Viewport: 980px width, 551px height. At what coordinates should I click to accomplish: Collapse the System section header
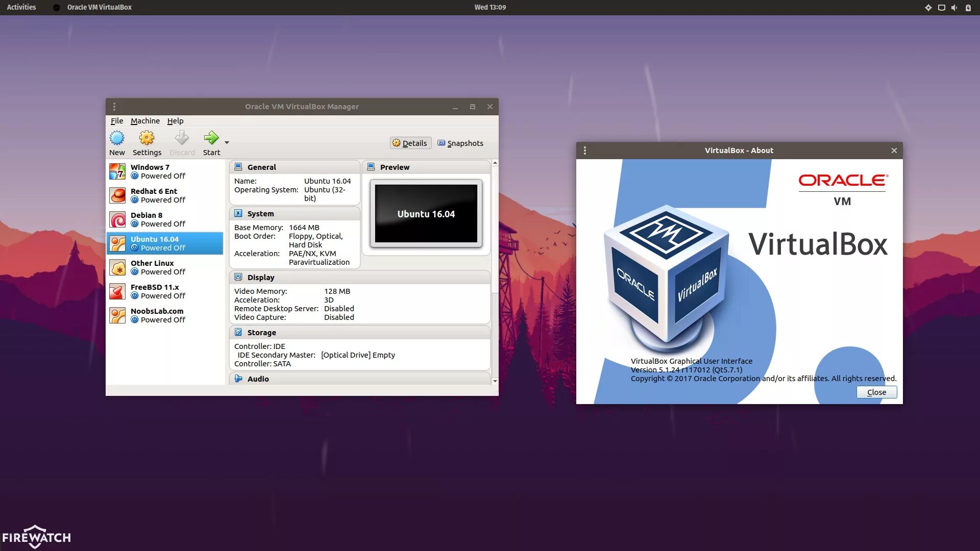click(260, 214)
